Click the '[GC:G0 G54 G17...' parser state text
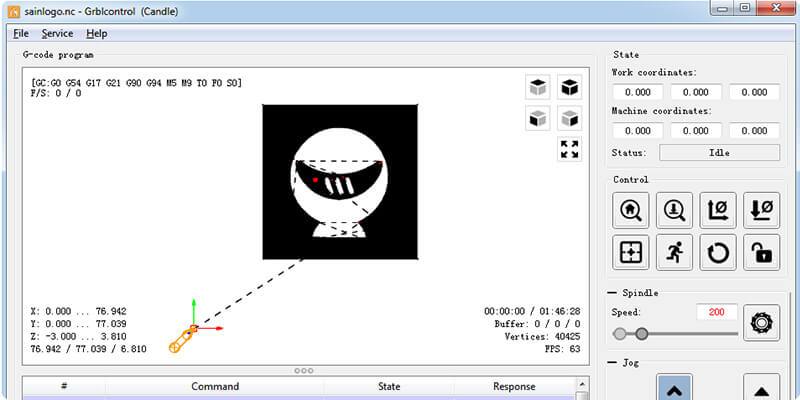 (136, 83)
